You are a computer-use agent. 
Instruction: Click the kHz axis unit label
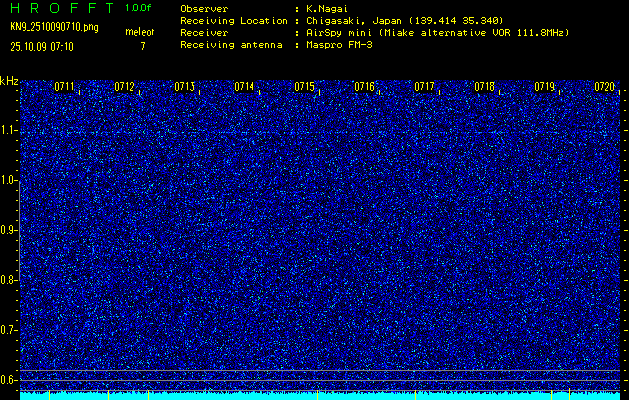click(10, 81)
